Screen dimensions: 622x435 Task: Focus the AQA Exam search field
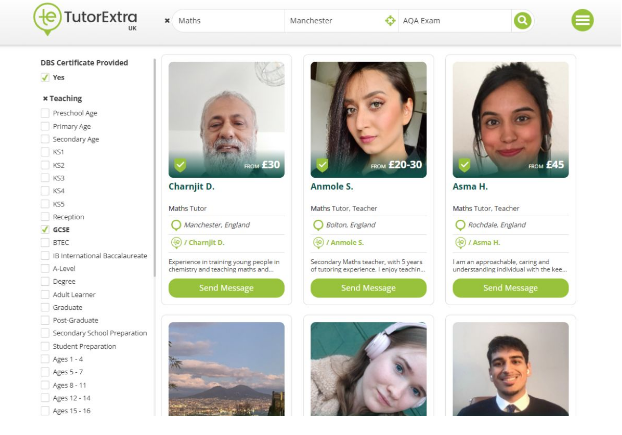tap(455, 20)
